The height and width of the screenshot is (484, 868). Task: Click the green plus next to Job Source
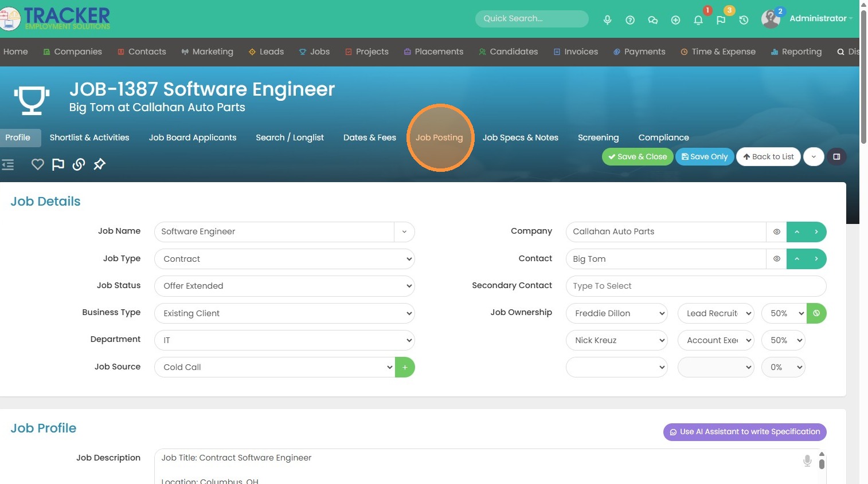coord(405,367)
